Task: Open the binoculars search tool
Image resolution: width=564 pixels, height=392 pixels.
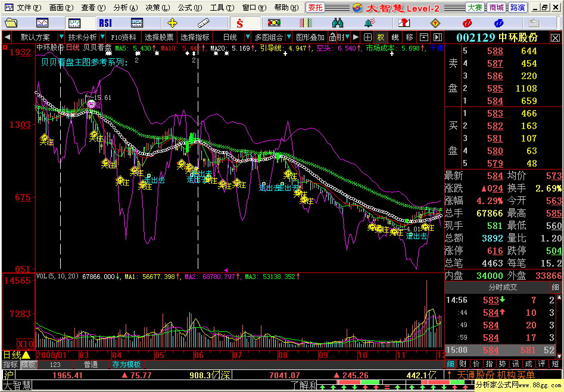Action: tap(338, 23)
